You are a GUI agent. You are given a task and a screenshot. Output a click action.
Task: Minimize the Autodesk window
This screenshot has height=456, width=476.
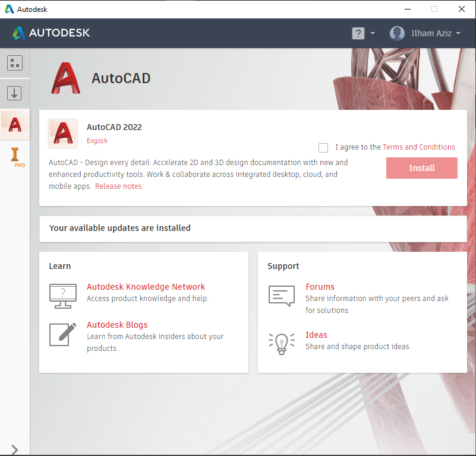point(408,9)
